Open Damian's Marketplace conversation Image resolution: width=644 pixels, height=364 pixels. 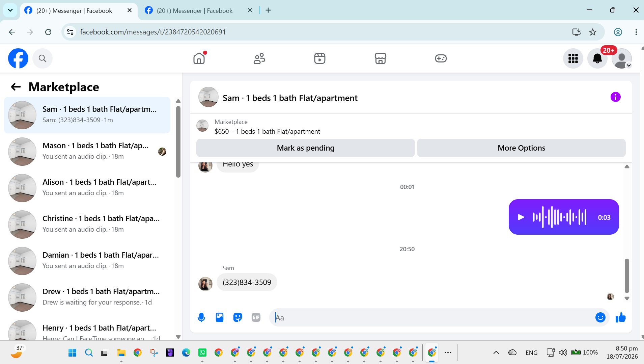[87, 261]
